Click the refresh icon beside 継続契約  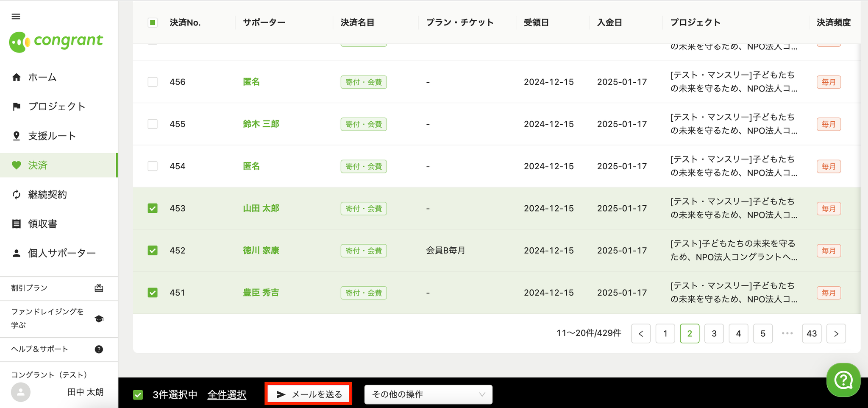[x=17, y=195]
